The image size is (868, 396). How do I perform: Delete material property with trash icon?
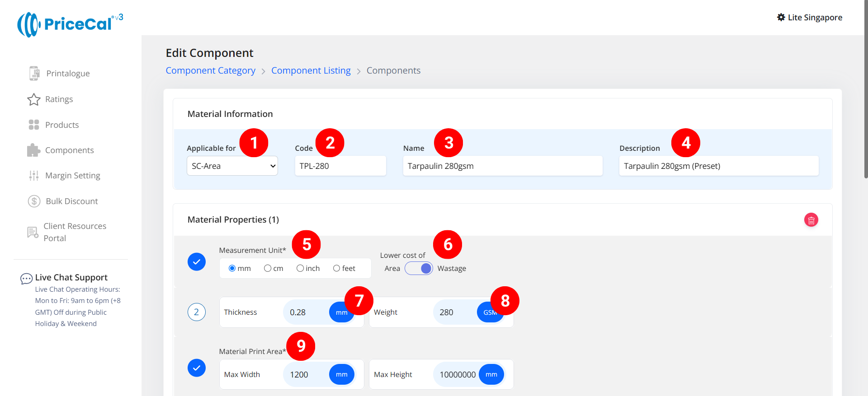(x=811, y=220)
